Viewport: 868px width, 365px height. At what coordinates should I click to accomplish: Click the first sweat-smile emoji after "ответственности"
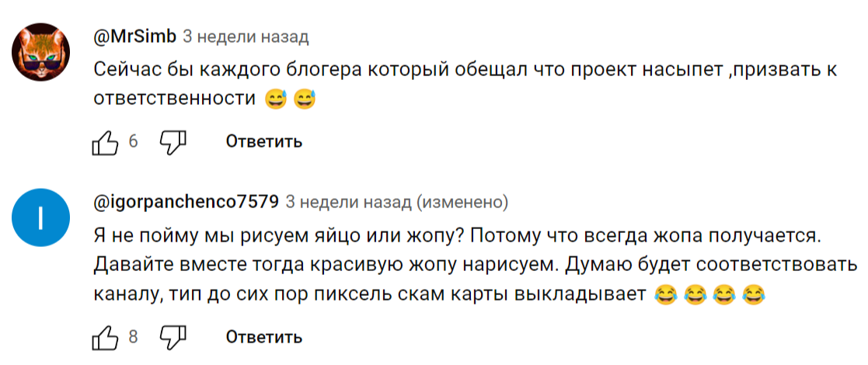[276, 99]
